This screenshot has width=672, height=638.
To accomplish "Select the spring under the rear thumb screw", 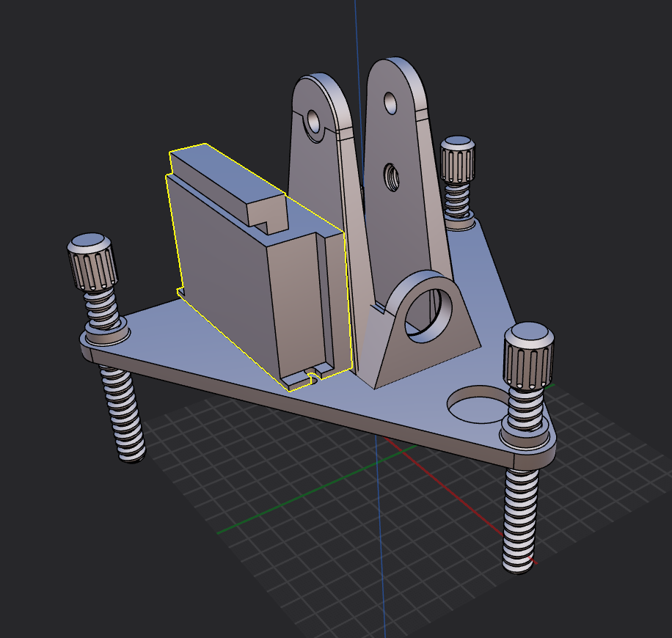I will click(x=457, y=199).
